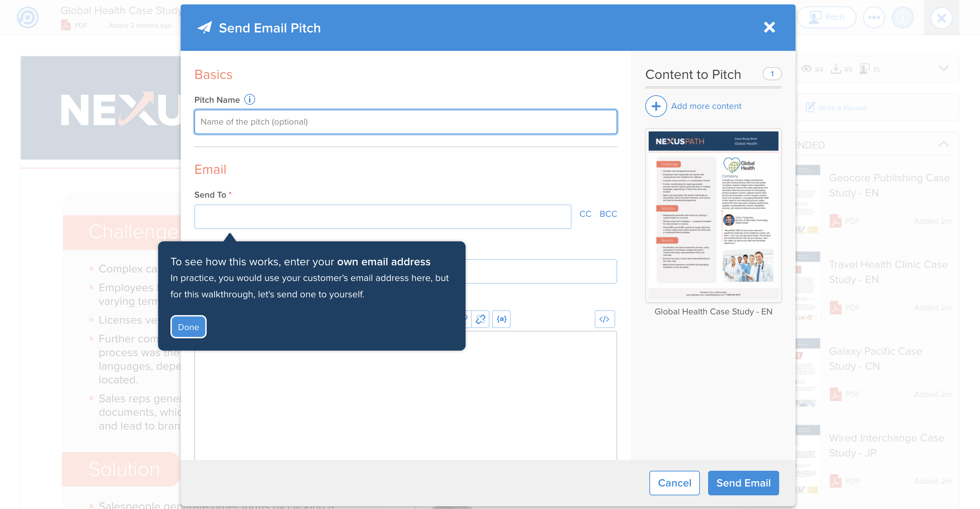Click the Wired Interchange PDF icon
The image size is (980, 509).
coord(835,480)
